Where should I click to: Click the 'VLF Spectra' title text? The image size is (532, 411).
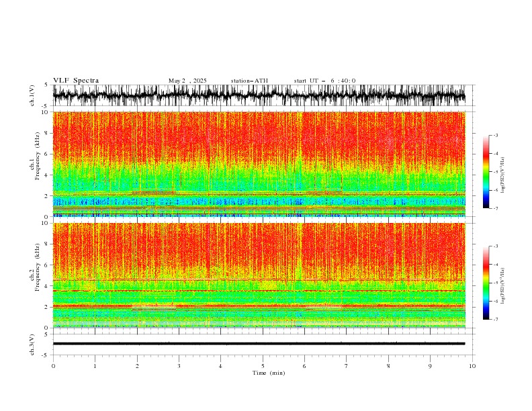click(x=76, y=81)
